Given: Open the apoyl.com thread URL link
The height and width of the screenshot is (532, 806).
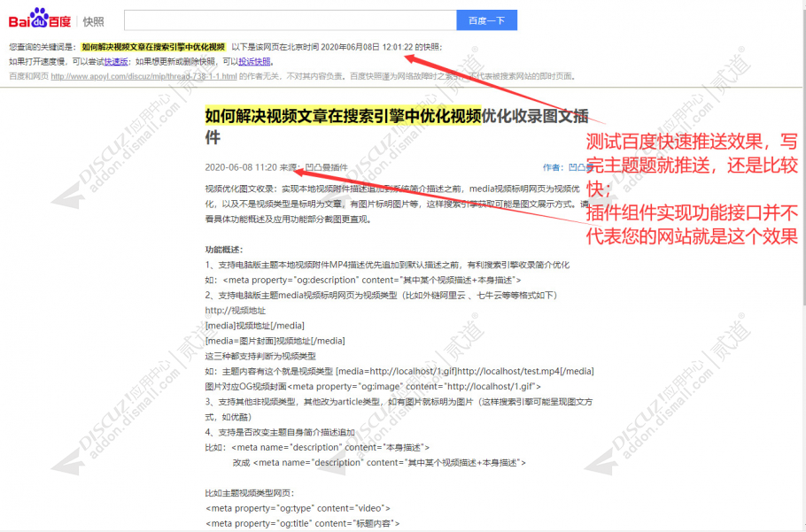Looking at the screenshot, I should 143,76.
